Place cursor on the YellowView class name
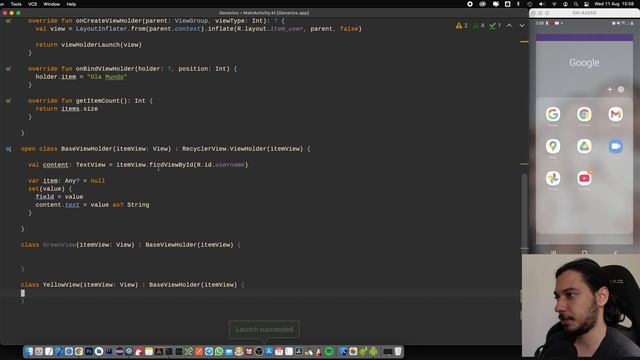 click(x=61, y=285)
